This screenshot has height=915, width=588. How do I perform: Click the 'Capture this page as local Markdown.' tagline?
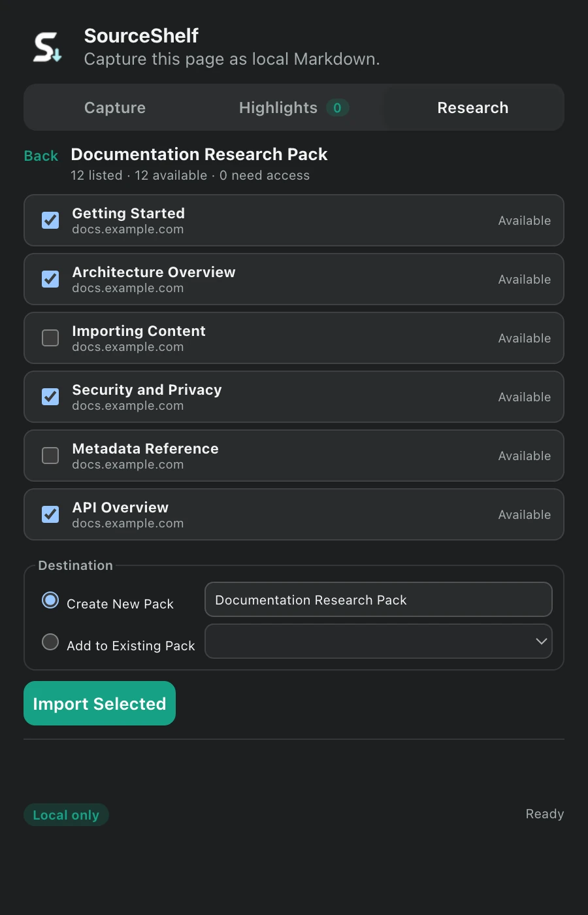pos(232,59)
